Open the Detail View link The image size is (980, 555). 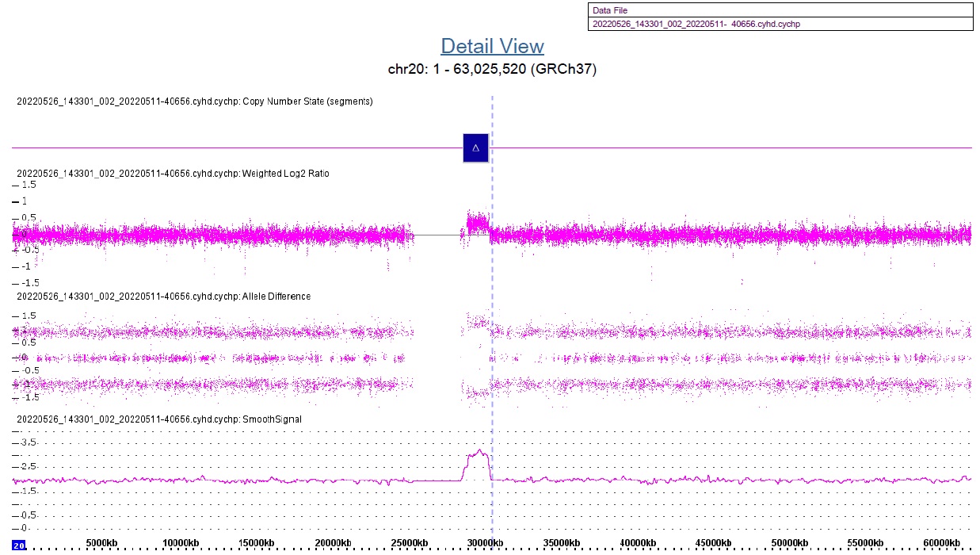point(492,46)
